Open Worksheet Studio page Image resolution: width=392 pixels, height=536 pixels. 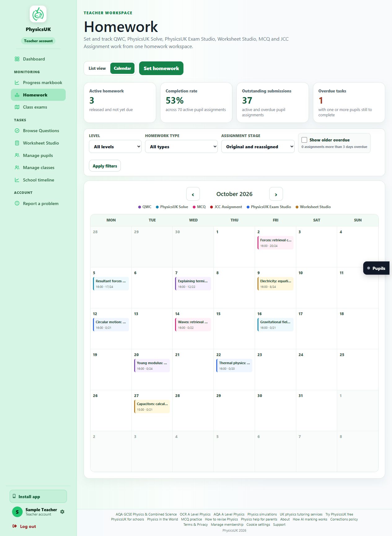[x=38, y=143]
